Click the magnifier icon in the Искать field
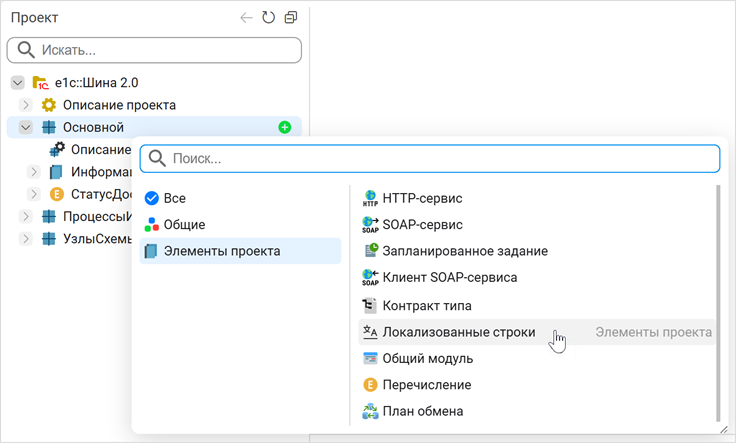 [x=26, y=50]
